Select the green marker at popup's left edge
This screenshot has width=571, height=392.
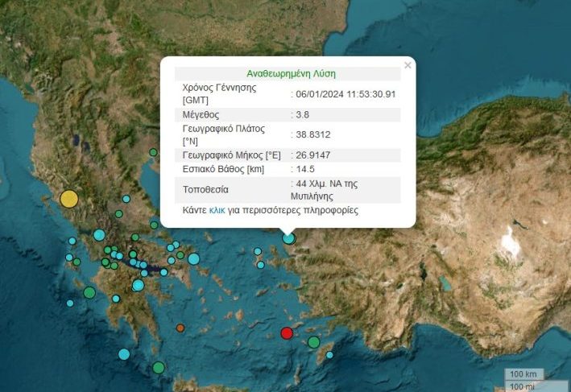pos(153,152)
